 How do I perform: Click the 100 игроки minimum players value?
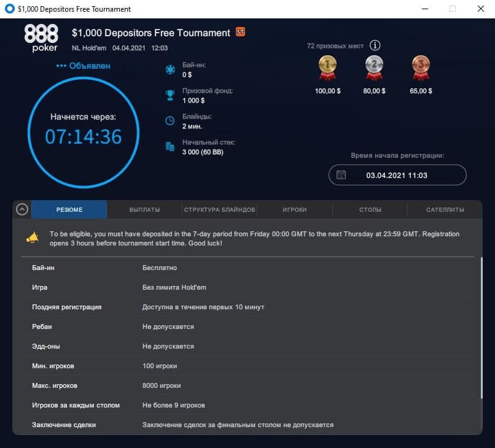pyautogui.click(x=160, y=366)
